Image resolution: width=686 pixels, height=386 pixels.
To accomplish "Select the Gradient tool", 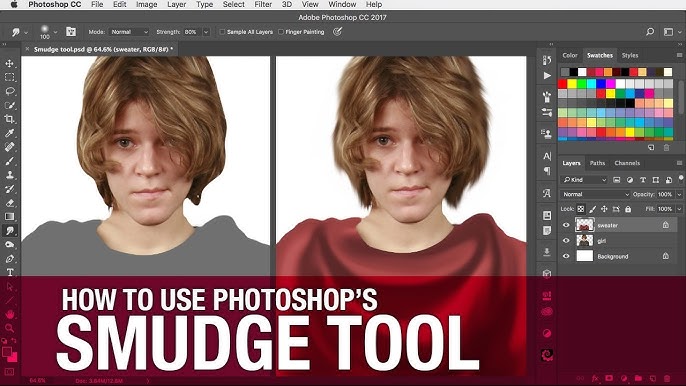I will click(10, 217).
